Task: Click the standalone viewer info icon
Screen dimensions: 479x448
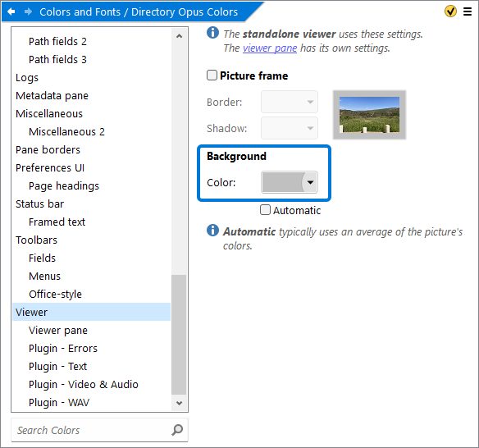Action: coord(212,32)
